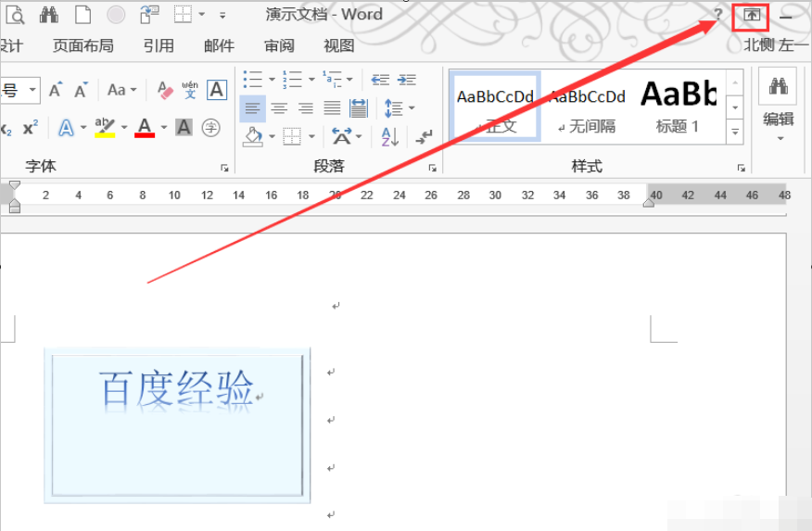Open paragraph dialog launcher in 段落 group
The height and width of the screenshot is (531, 812).
pos(432,168)
